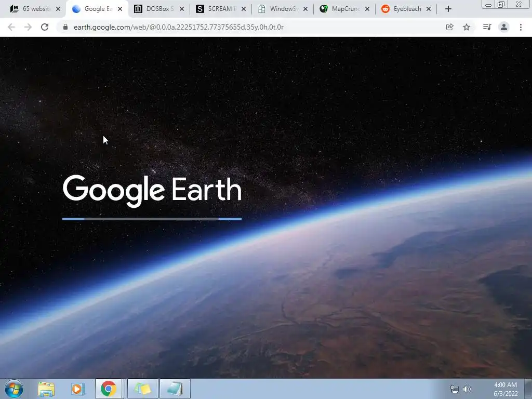Close the Eyebleach tab

(x=429, y=9)
